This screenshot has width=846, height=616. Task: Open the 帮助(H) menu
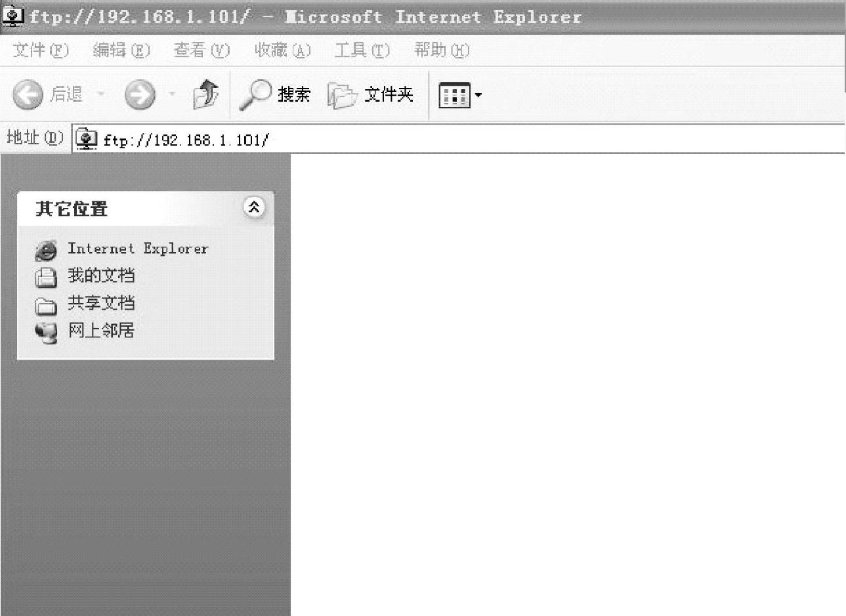[x=442, y=51]
